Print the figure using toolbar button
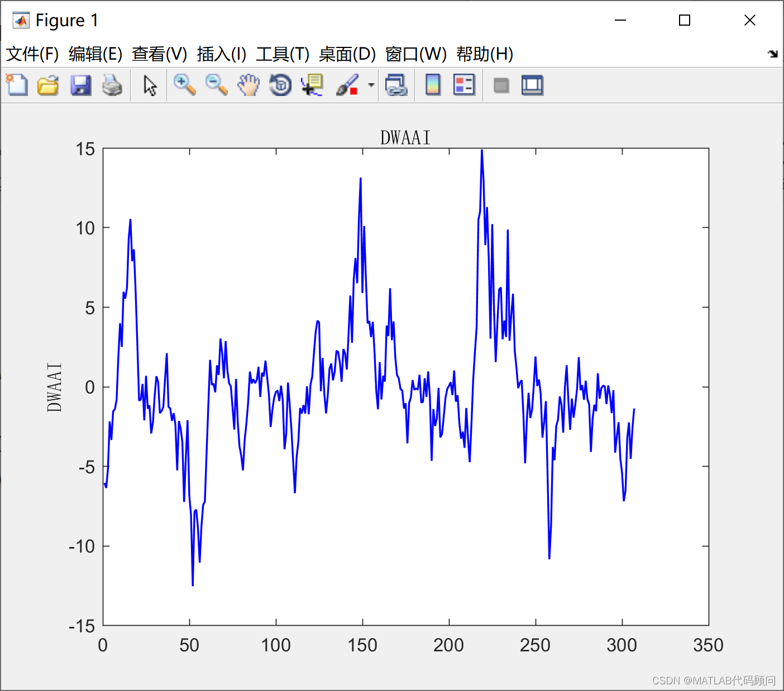Screen dimensions: 784x691 click(x=113, y=85)
